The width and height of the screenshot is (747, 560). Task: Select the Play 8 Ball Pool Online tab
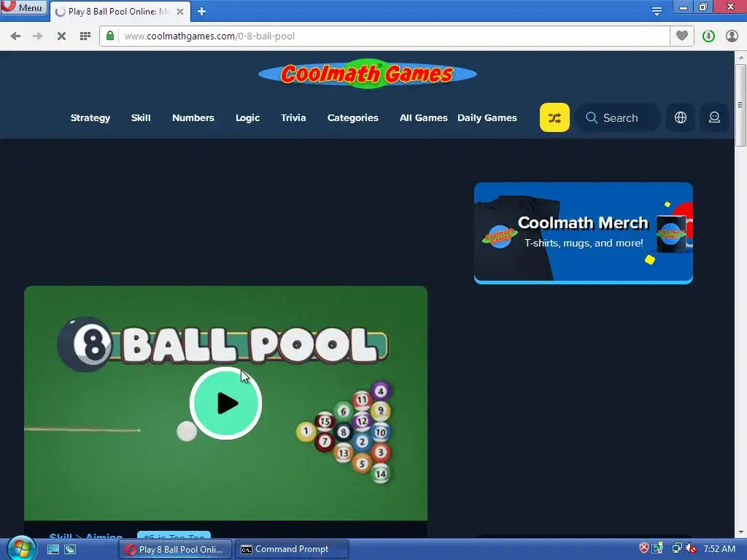coord(119,12)
